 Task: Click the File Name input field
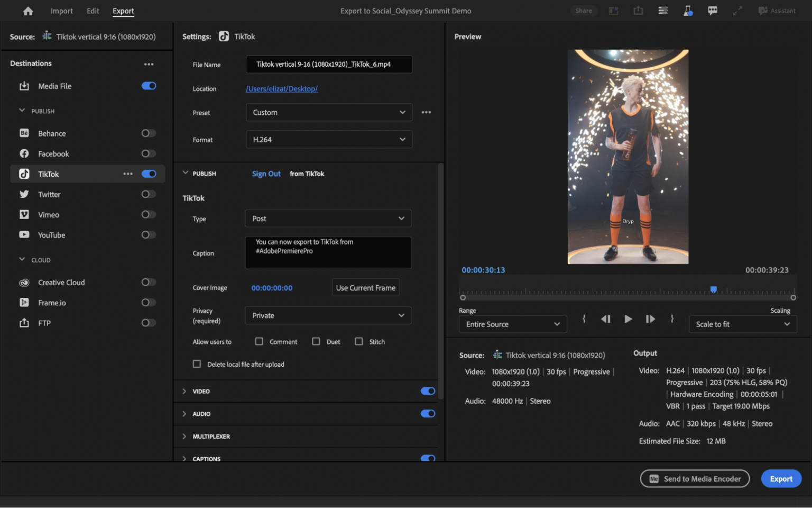329,64
